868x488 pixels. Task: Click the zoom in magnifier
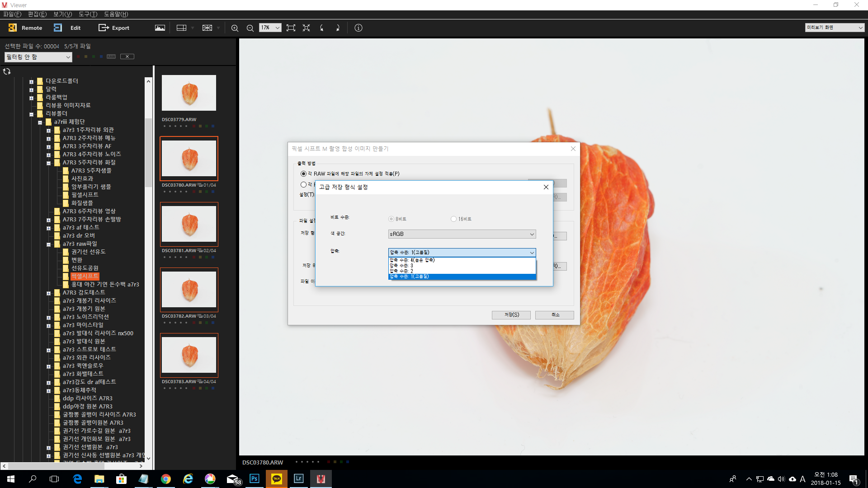click(x=235, y=28)
